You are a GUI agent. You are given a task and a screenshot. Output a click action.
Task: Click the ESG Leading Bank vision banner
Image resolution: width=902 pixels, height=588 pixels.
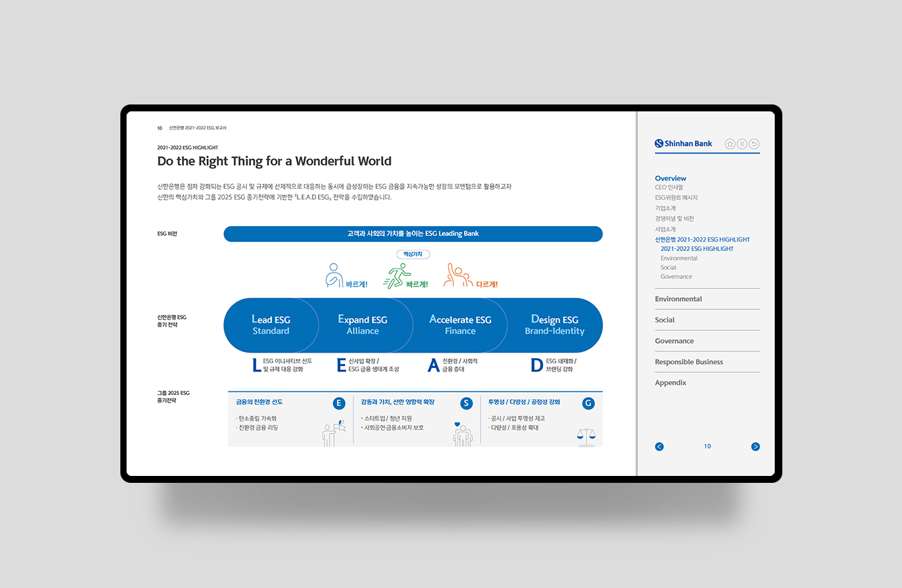coord(413,234)
